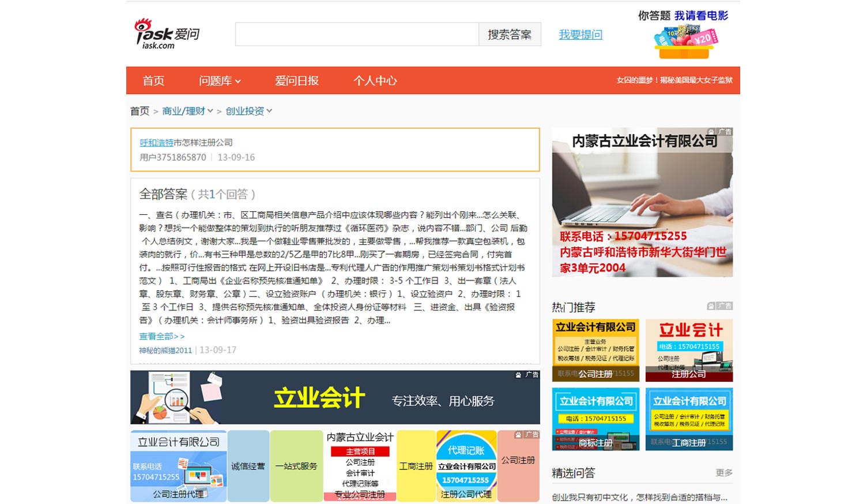Open the 专业公司注册 ad tile
867x504 pixels.
pyautogui.click(x=360, y=466)
